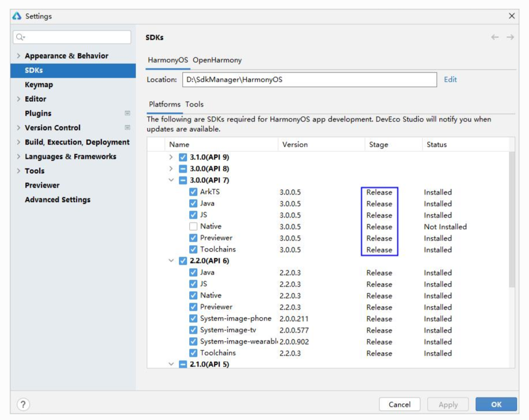Click the Stage column header
529x420 pixels.
coord(393,144)
